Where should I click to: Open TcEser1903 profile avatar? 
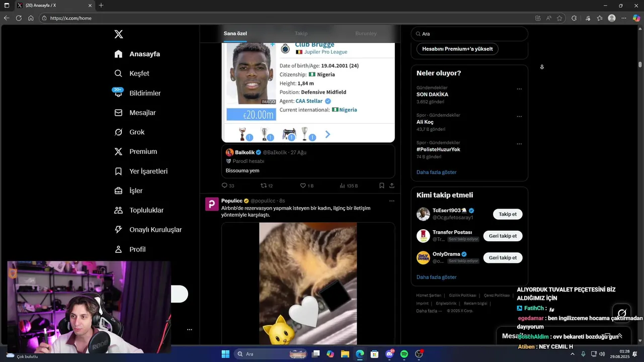pyautogui.click(x=423, y=214)
